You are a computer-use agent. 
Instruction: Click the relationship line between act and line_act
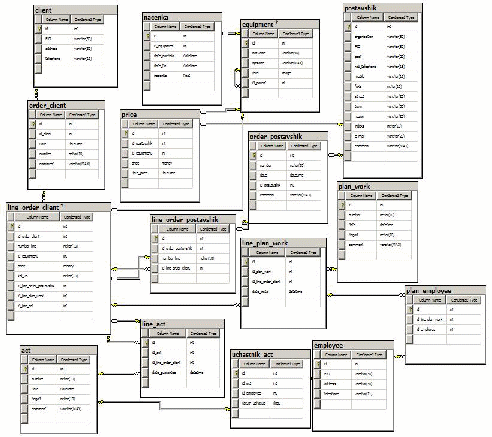[119, 374]
